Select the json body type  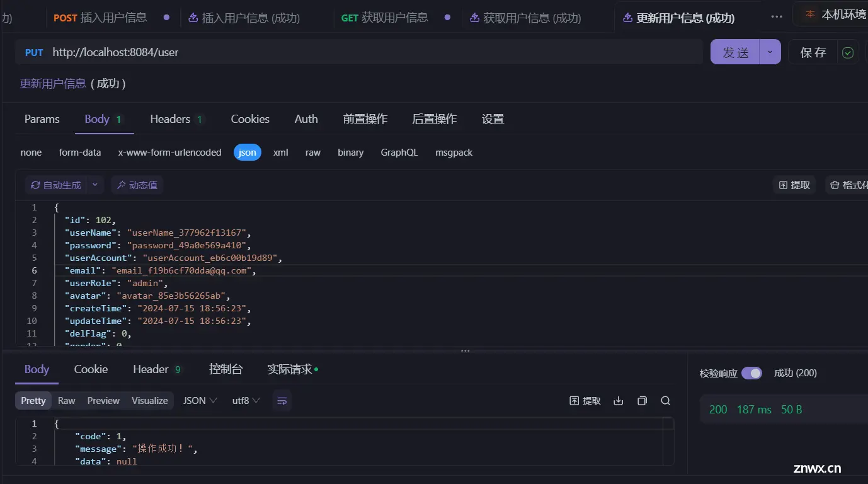(248, 153)
